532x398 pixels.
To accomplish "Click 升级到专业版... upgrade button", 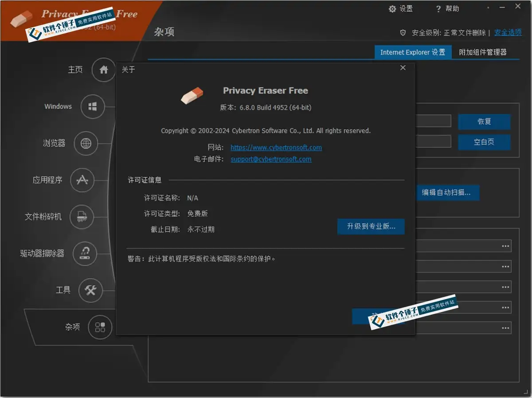I will 371,226.
